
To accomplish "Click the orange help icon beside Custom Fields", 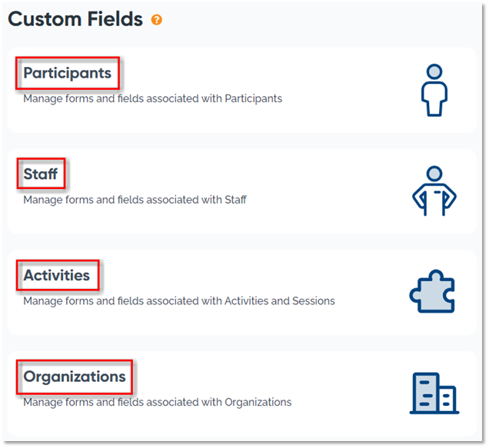I will [x=157, y=20].
